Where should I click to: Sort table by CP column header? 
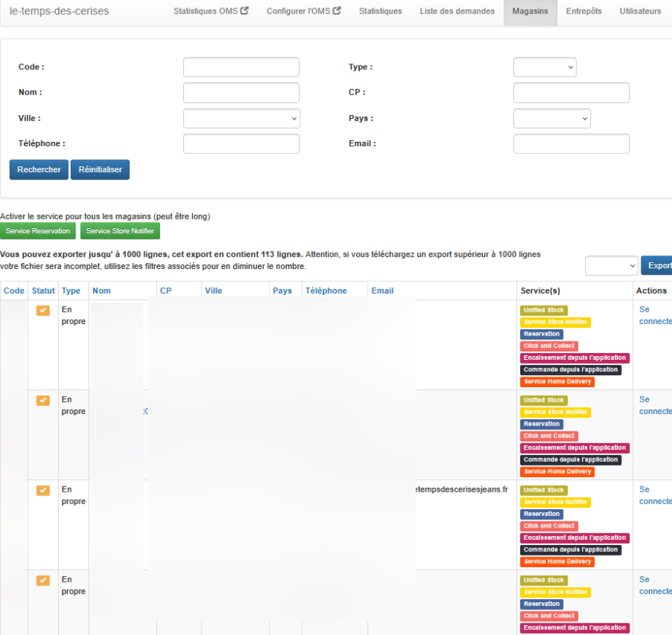[x=166, y=290]
